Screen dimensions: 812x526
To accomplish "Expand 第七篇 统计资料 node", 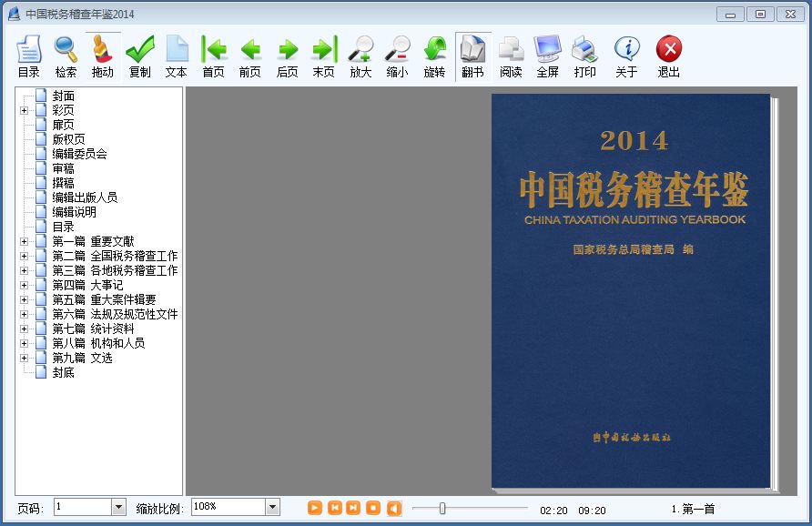I will [x=24, y=329].
